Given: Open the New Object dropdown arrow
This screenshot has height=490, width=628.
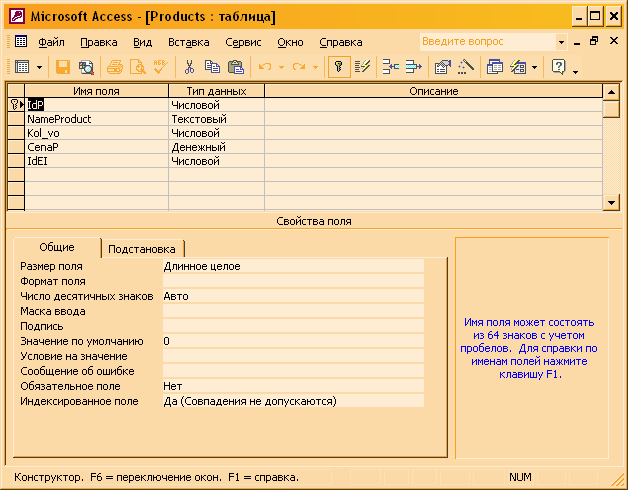Looking at the screenshot, I should point(534,67).
